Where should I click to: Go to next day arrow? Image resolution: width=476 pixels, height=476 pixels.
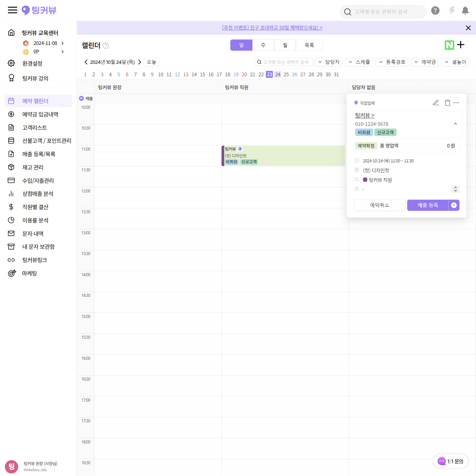(139, 62)
